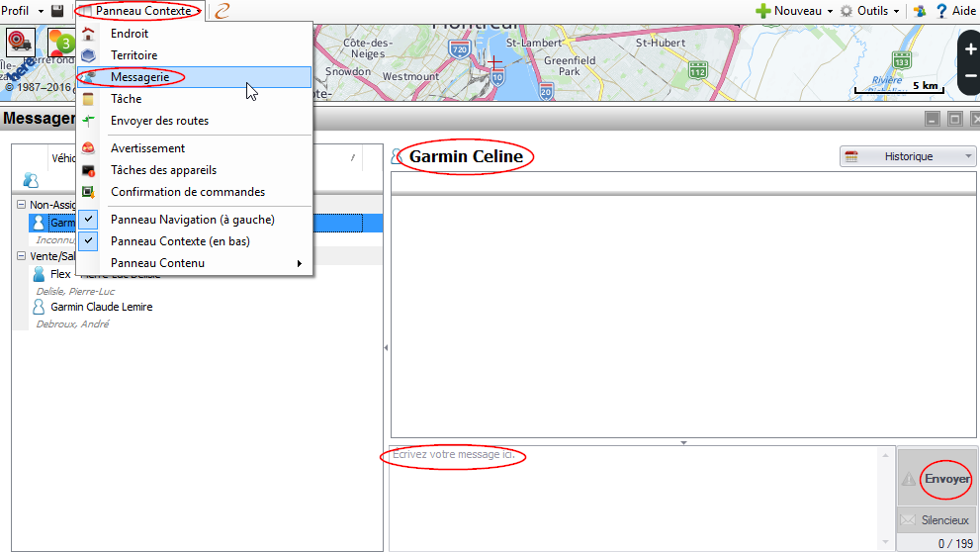This screenshot has height=553, width=980.
Task: Select Messagerie from the context menu
Action: pos(139,77)
